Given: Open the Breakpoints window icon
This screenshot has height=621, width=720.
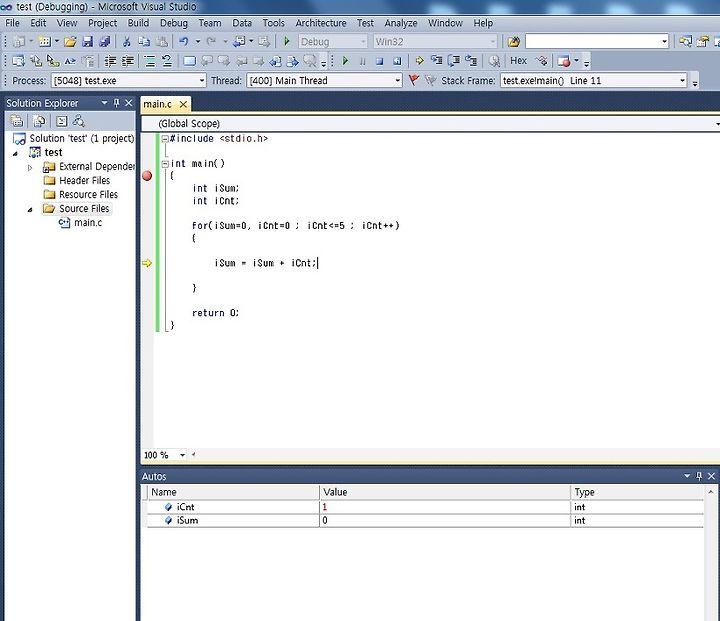Looking at the screenshot, I should pyautogui.click(x=564, y=61).
